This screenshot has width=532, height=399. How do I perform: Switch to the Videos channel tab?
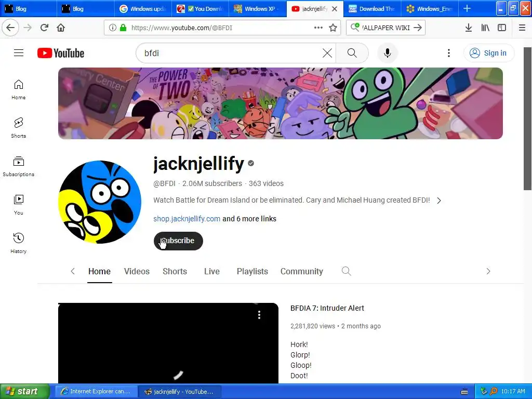pos(137,271)
